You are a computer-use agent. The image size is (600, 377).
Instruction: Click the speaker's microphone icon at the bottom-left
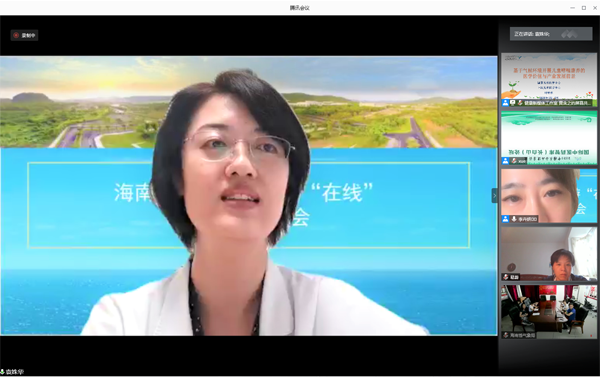pyautogui.click(x=2, y=372)
